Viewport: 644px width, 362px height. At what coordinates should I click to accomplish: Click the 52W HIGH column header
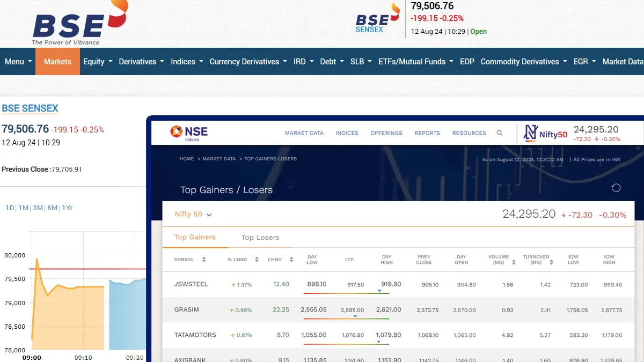609,260
